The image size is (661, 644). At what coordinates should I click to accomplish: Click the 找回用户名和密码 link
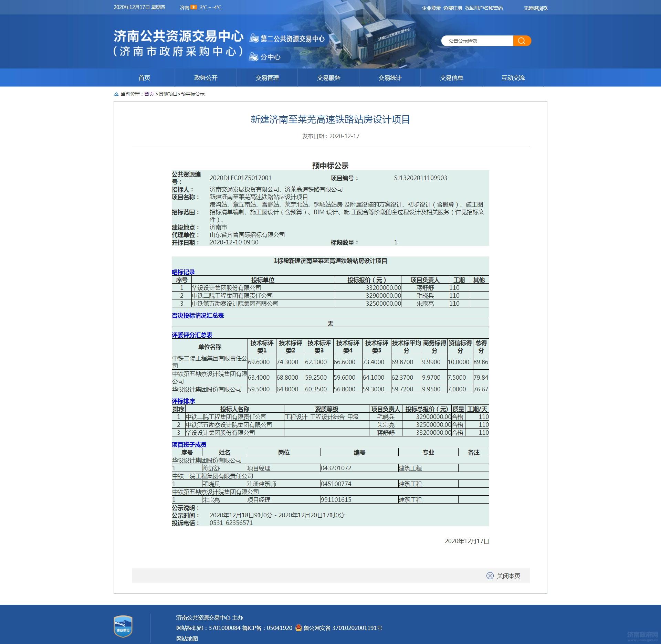click(x=484, y=8)
